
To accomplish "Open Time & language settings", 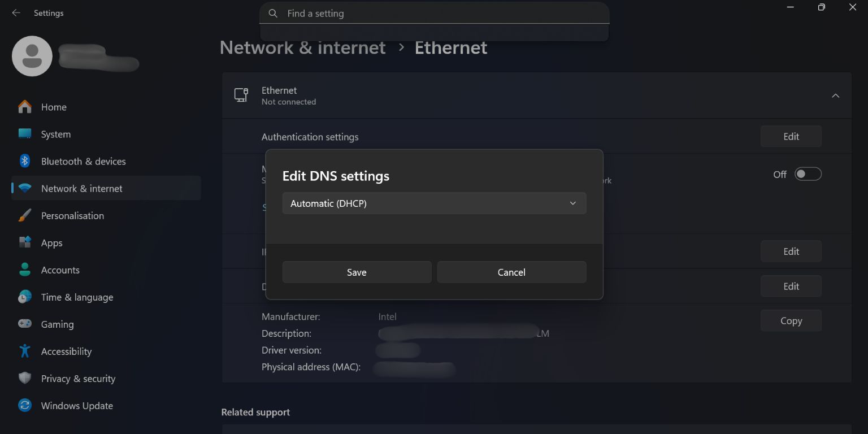I will (x=25, y=297).
